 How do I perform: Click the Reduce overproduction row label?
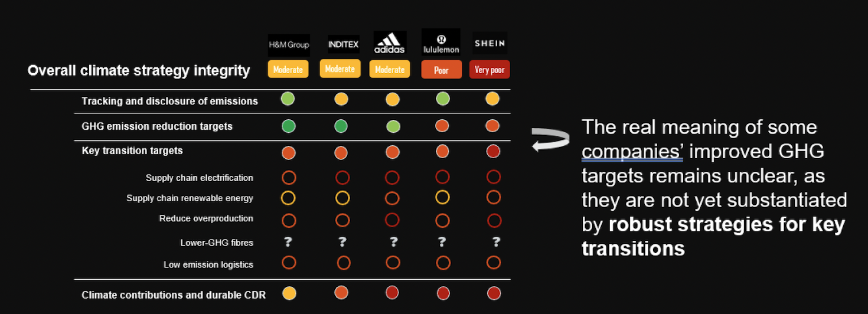(x=206, y=218)
